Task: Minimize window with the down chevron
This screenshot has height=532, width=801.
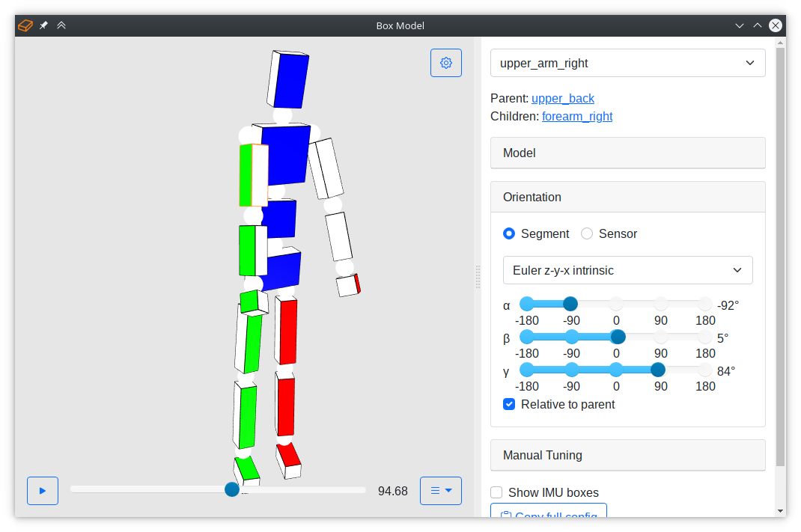Action: coord(739,25)
